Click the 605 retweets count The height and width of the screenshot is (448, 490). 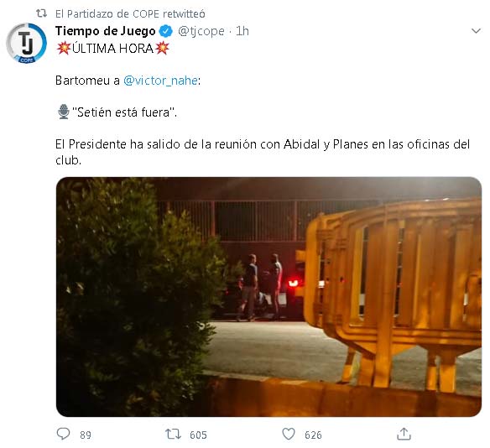coord(198,435)
